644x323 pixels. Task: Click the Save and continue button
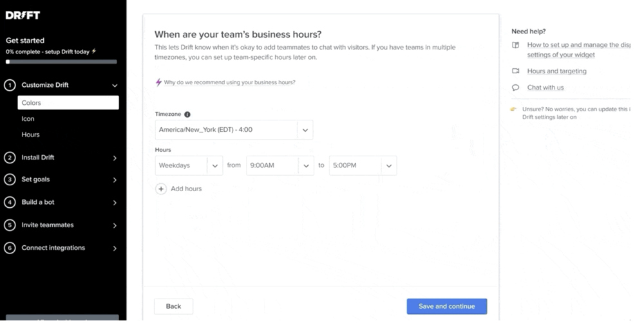pos(446,306)
